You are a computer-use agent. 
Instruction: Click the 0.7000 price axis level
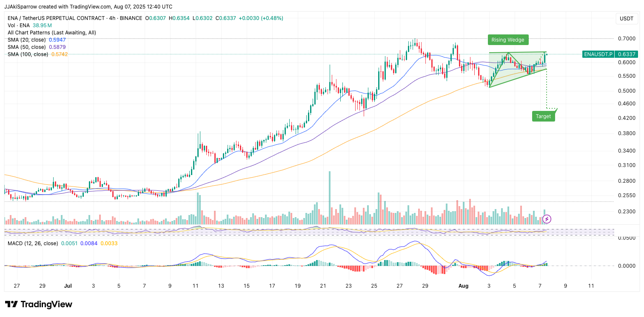click(627, 38)
